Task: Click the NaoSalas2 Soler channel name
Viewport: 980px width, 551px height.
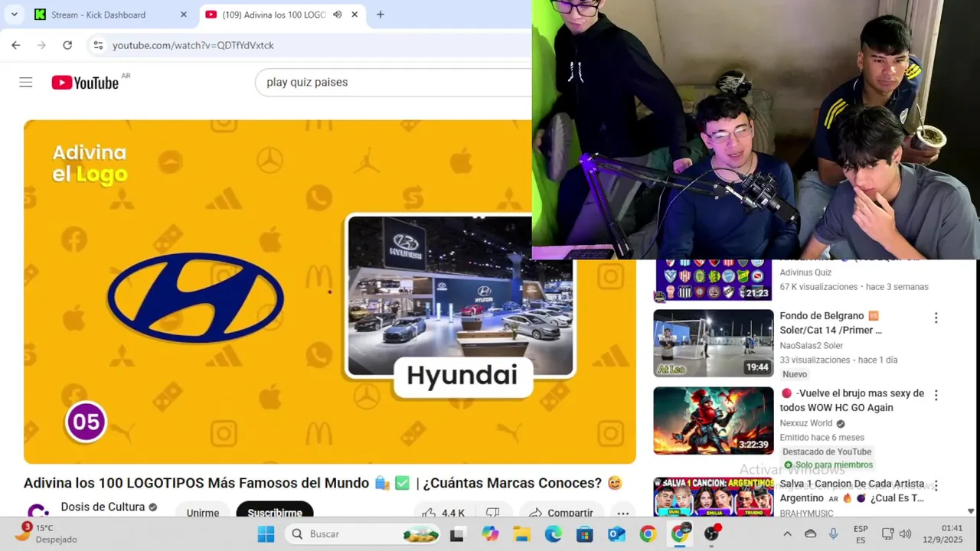Action: (x=812, y=346)
